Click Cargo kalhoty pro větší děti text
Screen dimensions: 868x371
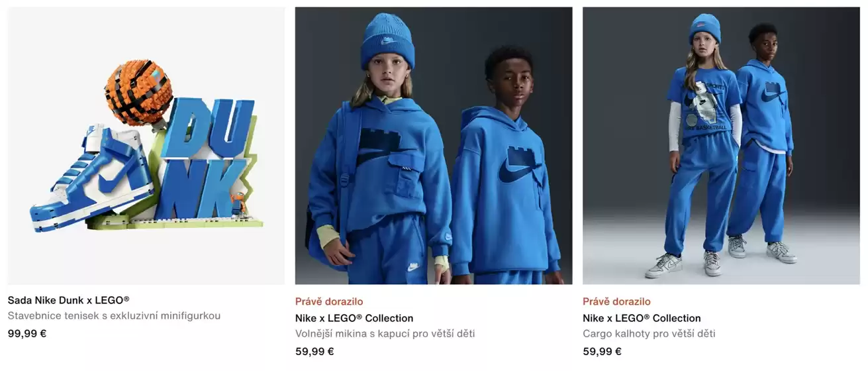click(649, 334)
